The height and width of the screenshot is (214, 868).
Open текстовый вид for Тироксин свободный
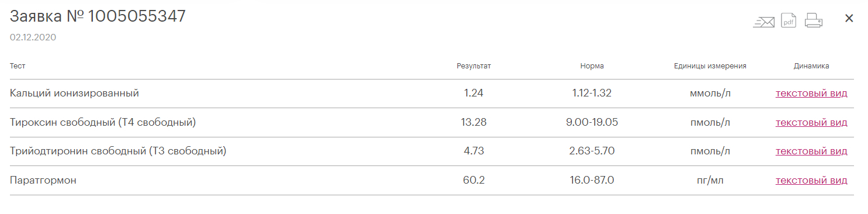[811, 122]
